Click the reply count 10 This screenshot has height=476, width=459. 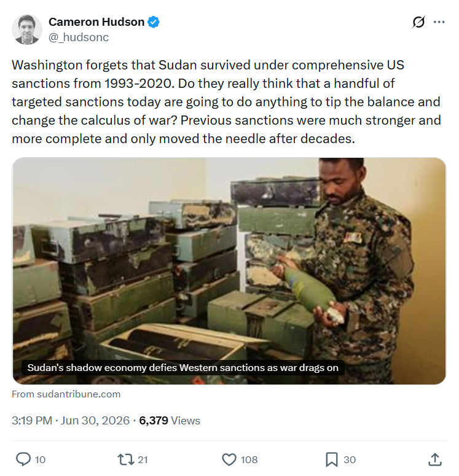pyautogui.click(x=40, y=459)
